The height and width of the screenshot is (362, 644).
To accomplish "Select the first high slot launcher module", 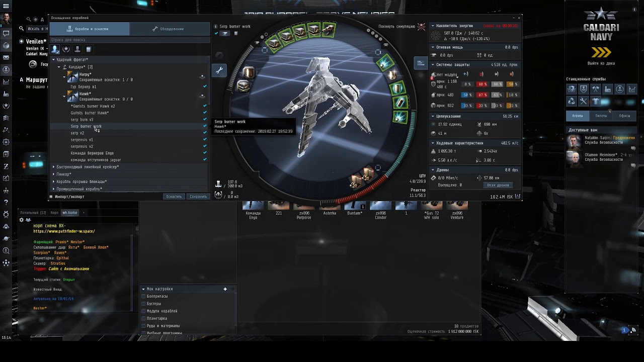I will pos(274,44).
